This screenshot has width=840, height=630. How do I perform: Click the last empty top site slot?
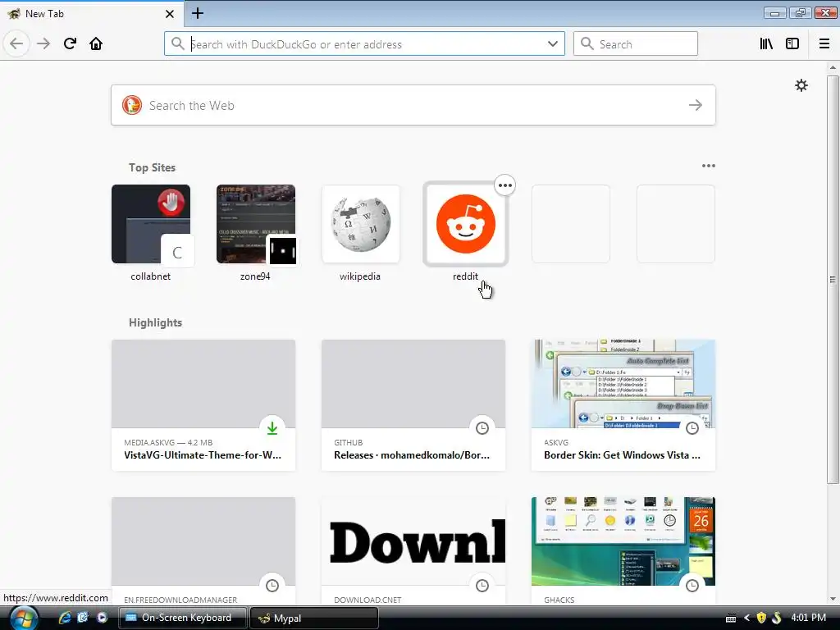pyautogui.click(x=676, y=224)
